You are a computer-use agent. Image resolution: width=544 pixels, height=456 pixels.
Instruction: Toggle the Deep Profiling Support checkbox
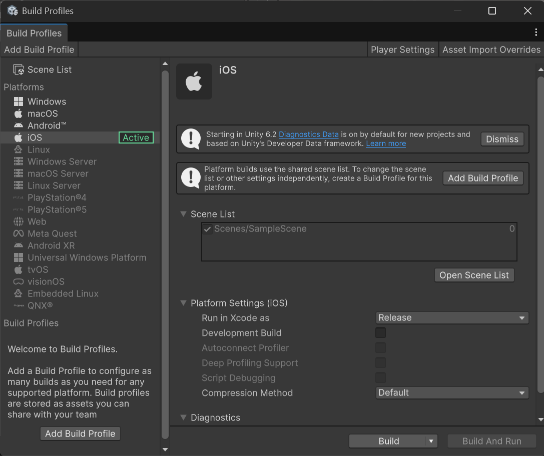(x=381, y=363)
